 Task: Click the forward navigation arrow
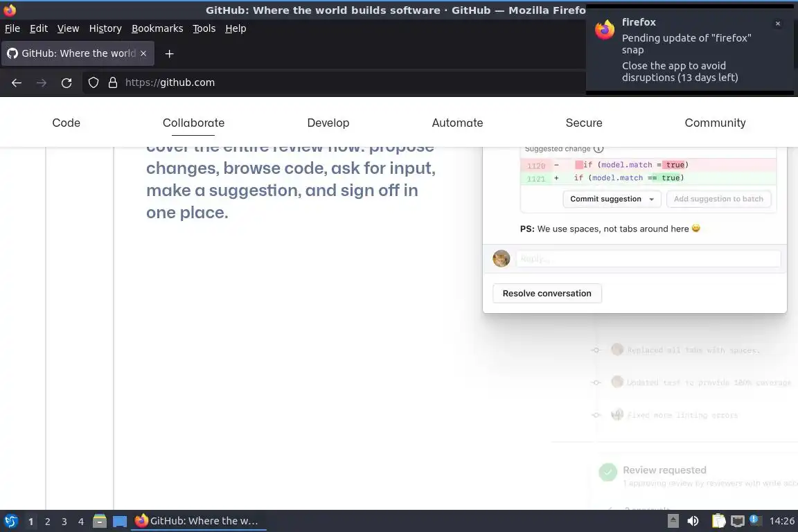42,82
